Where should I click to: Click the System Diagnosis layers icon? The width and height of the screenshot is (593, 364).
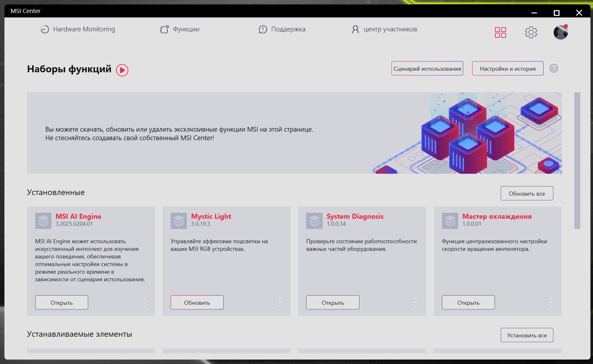[x=314, y=221]
